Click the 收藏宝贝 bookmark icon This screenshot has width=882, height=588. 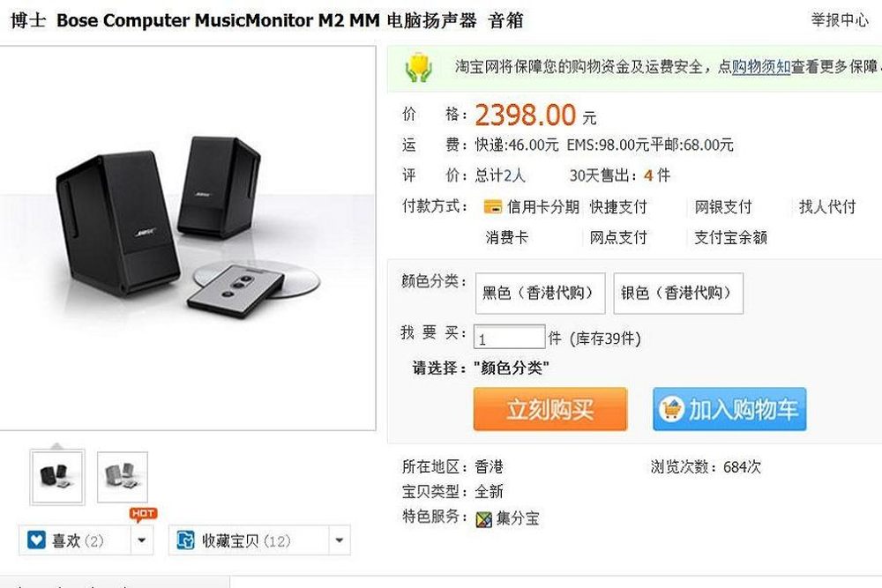[x=185, y=540]
